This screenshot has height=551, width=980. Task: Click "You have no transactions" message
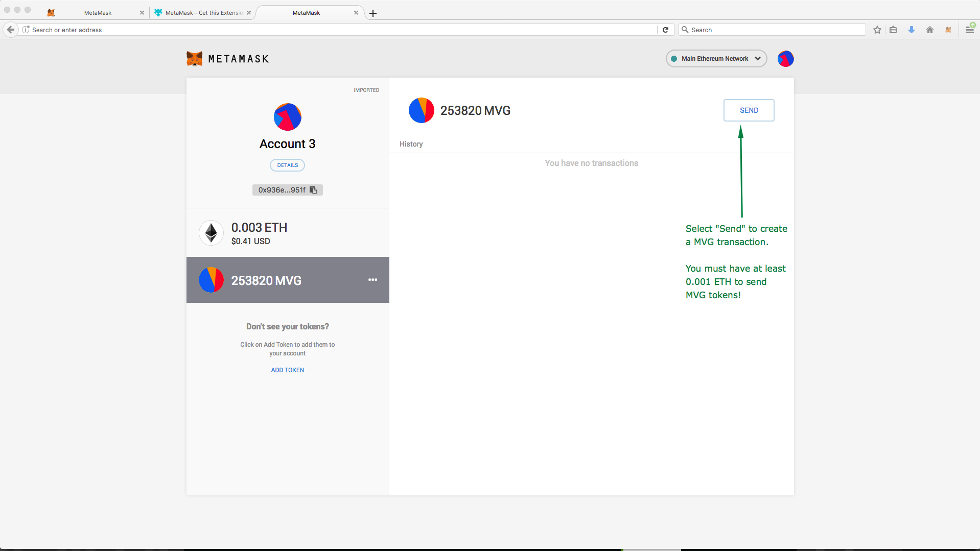[592, 163]
